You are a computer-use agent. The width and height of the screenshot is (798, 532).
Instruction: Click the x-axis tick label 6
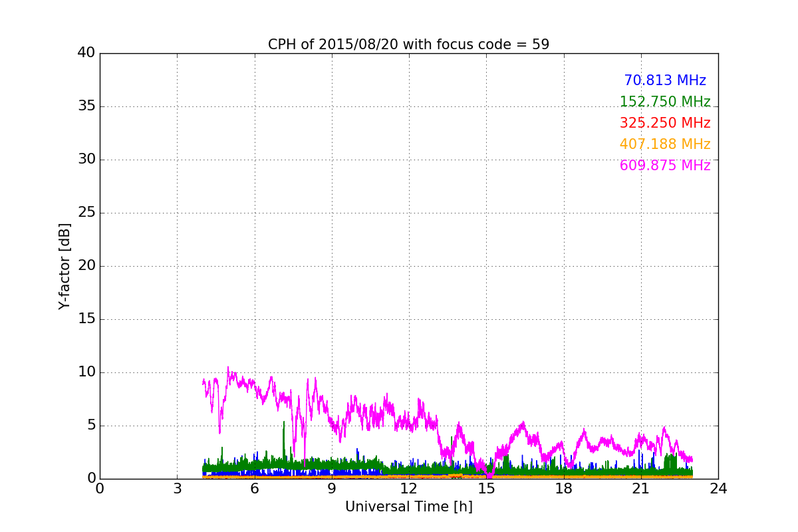(254, 489)
